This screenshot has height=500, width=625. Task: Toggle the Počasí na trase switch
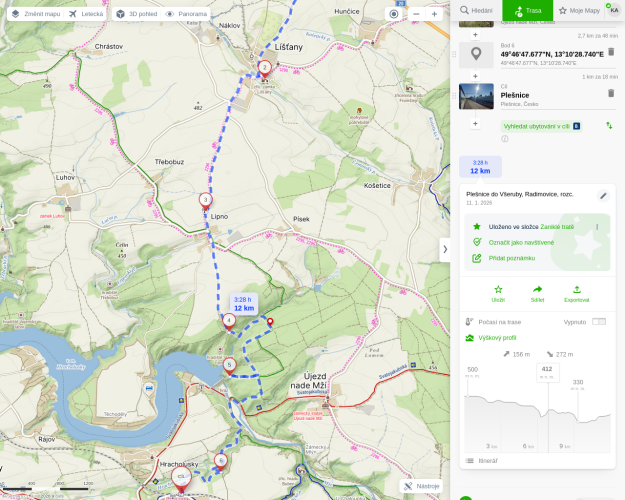[x=599, y=322]
